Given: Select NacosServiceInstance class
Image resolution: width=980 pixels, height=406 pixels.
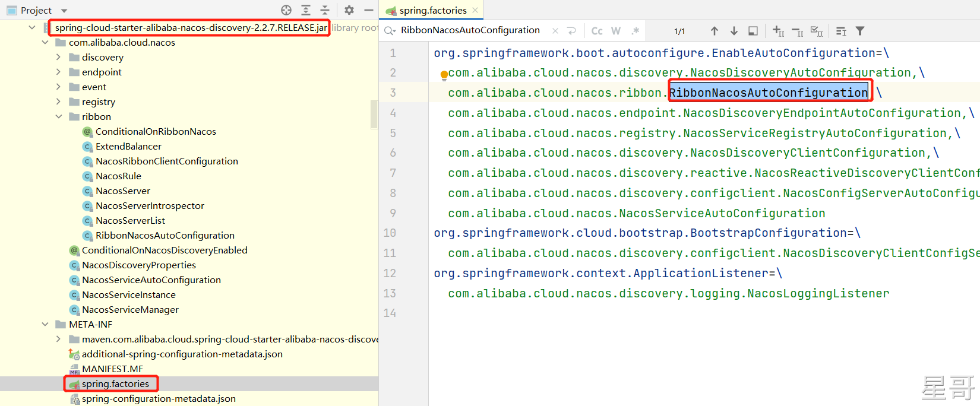Looking at the screenshot, I should pyautogui.click(x=128, y=294).
